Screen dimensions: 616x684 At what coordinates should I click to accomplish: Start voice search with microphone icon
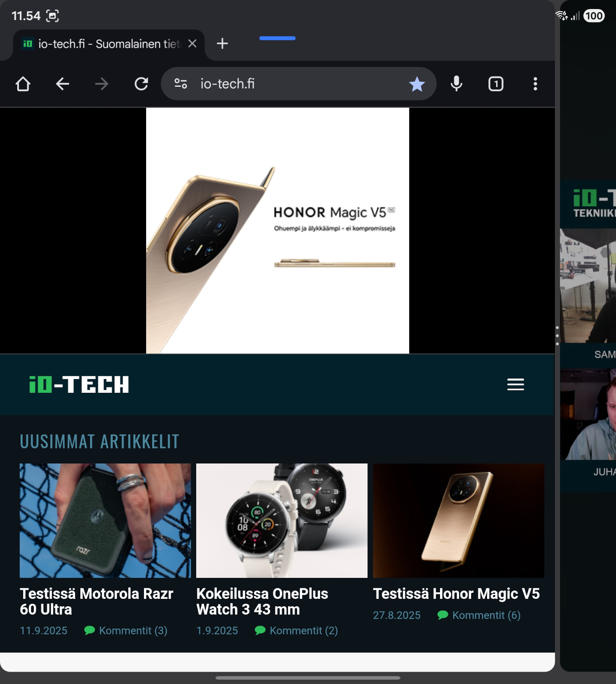pyautogui.click(x=457, y=84)
